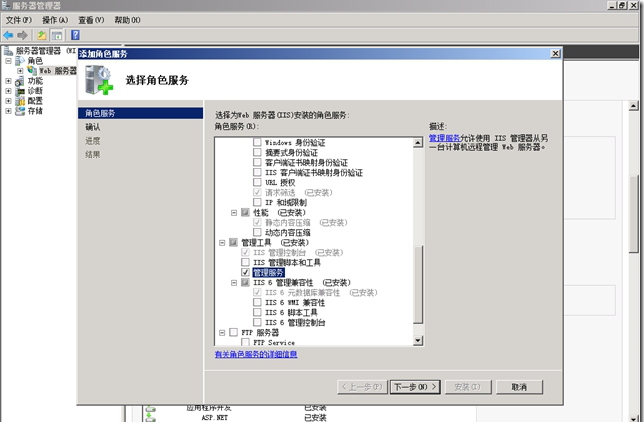The width and height of the screenshot is (644, 438).
Task: Click the 存储 node icon in tree
Action: [20, 111]
